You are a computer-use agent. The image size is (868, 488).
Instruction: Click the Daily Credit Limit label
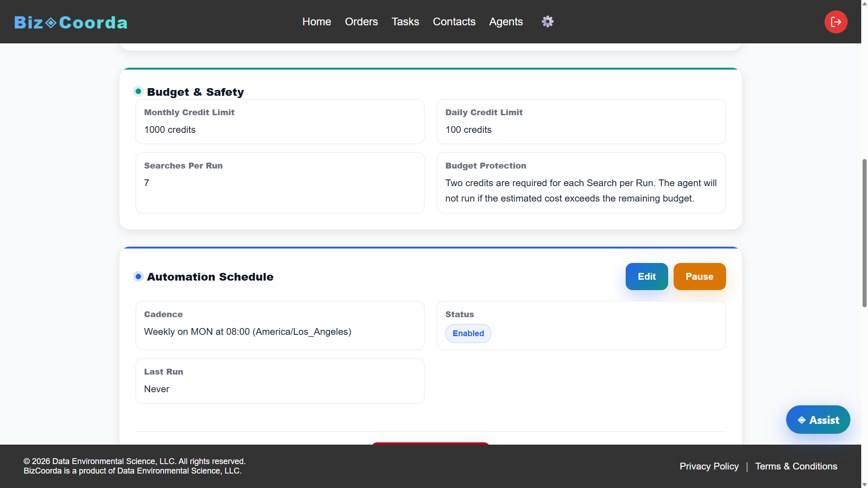(484, 113)
